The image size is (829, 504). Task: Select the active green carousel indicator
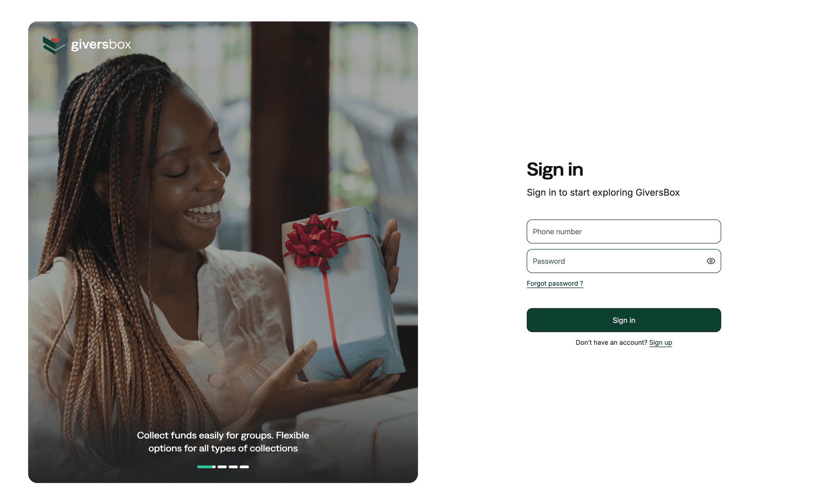(x=206, y=467)
